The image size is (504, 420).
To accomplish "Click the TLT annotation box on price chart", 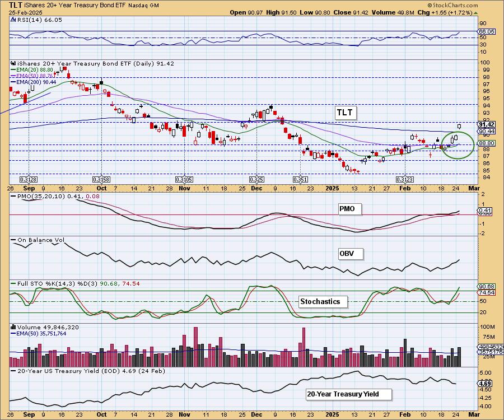I will click(x=344, y=113).
